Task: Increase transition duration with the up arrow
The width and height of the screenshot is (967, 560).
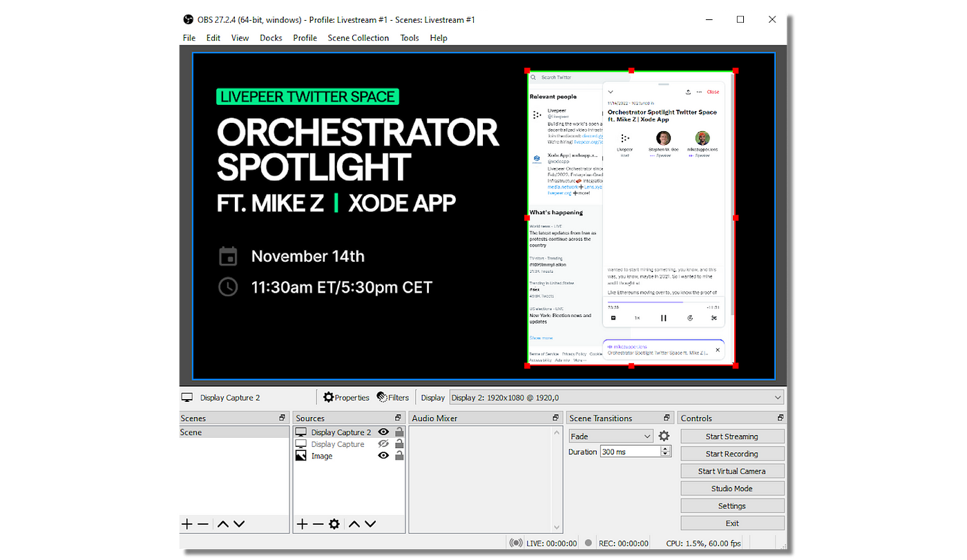Action: coord(666,449)
